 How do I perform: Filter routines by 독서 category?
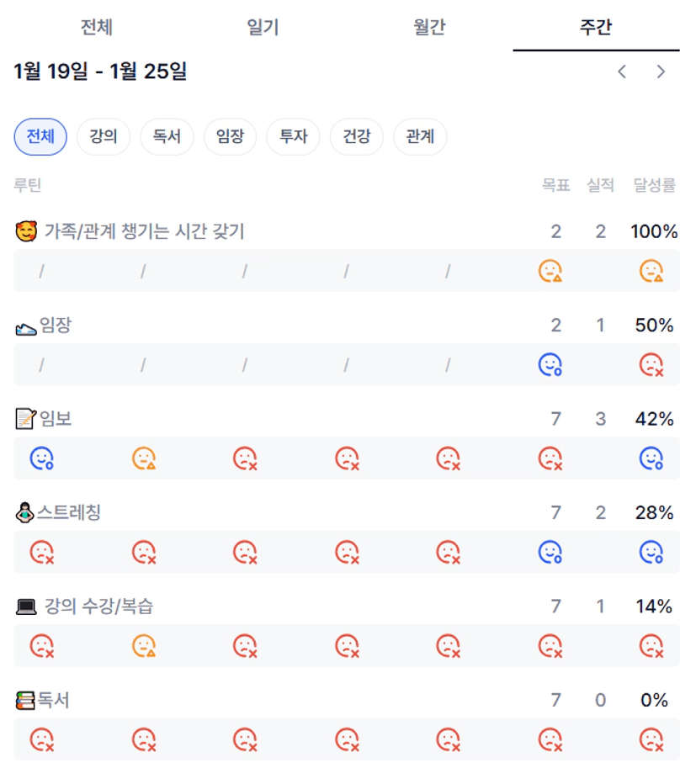(167, 137)
